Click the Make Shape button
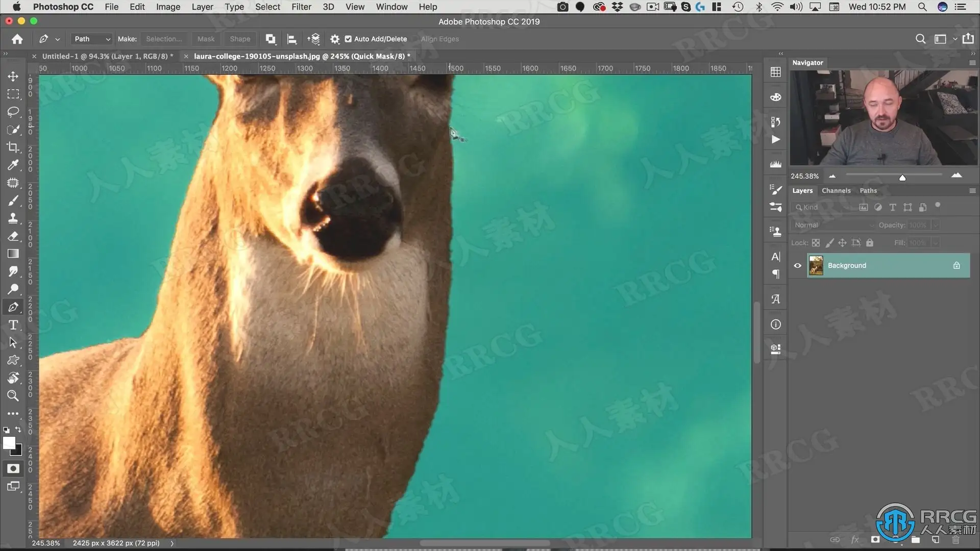Screen dimensions: 980x551 [x=240, y=39]
